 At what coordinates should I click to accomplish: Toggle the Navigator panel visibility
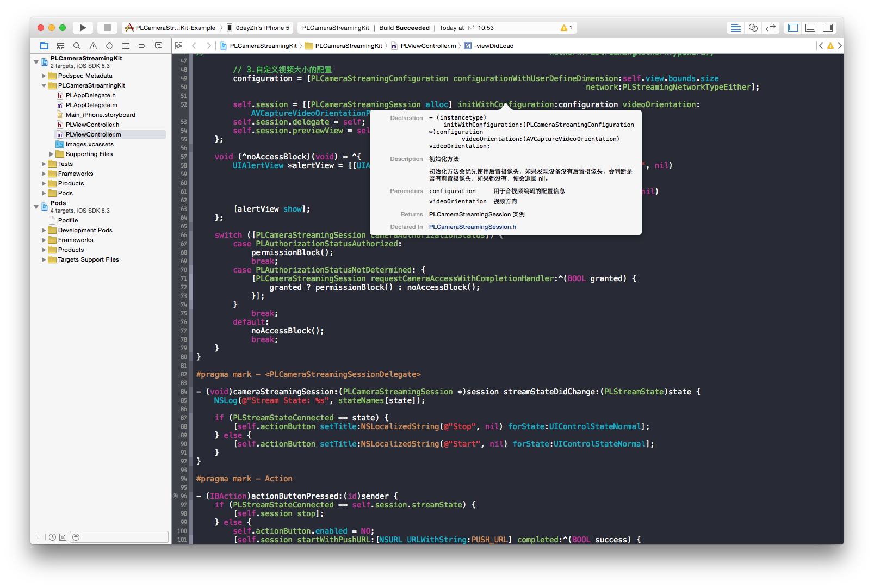pos(793,28)
